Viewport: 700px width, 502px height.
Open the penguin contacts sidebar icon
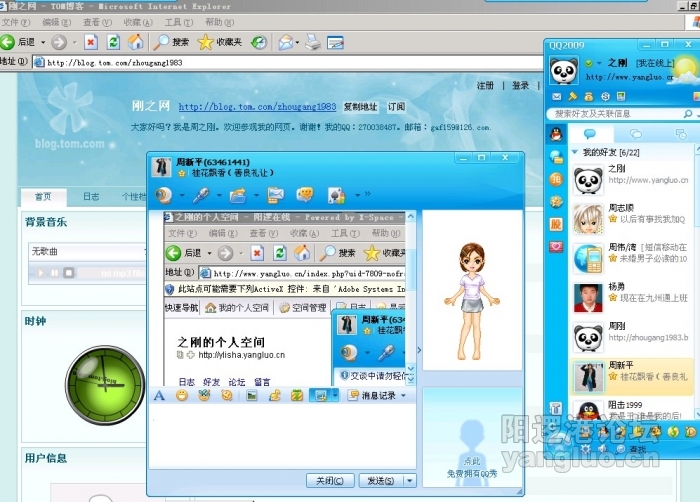pos(556,134)
